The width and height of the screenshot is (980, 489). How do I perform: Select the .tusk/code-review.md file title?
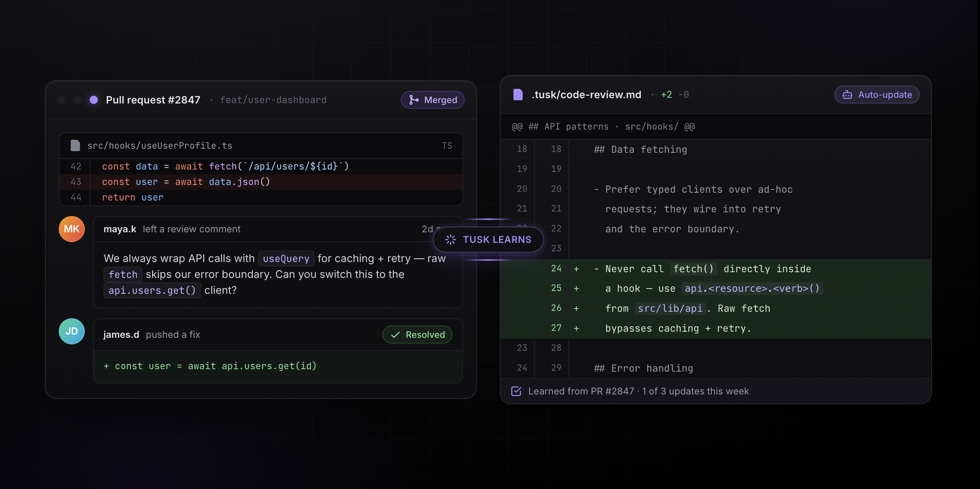coord(586,95)
